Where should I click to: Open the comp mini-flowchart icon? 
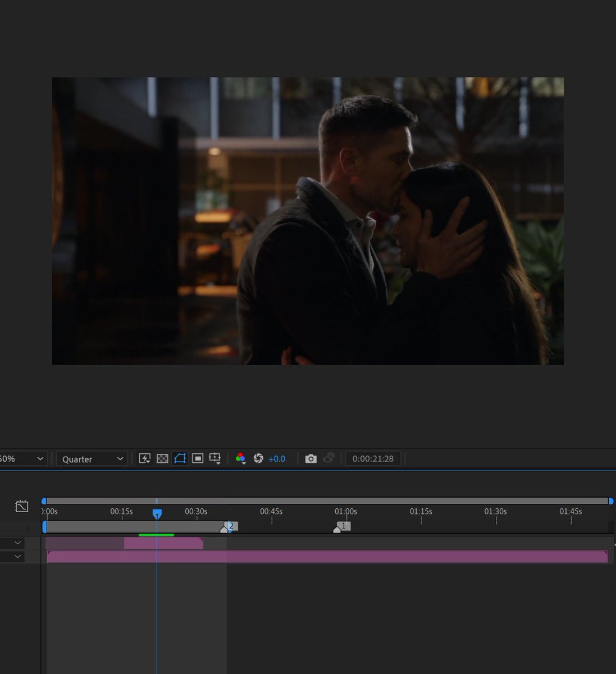[x=21, y=506]
